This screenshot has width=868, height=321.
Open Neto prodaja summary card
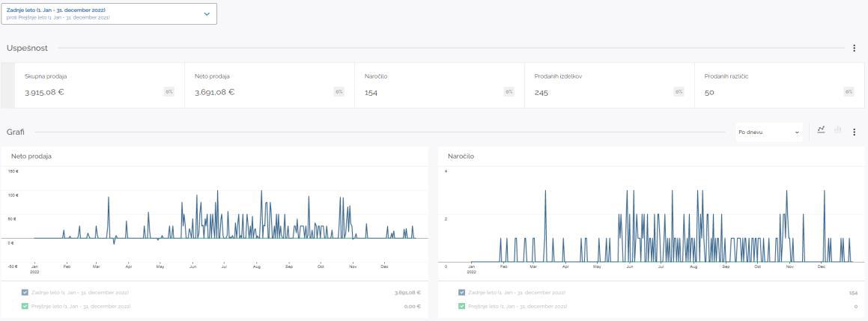[x=270, y=85]
